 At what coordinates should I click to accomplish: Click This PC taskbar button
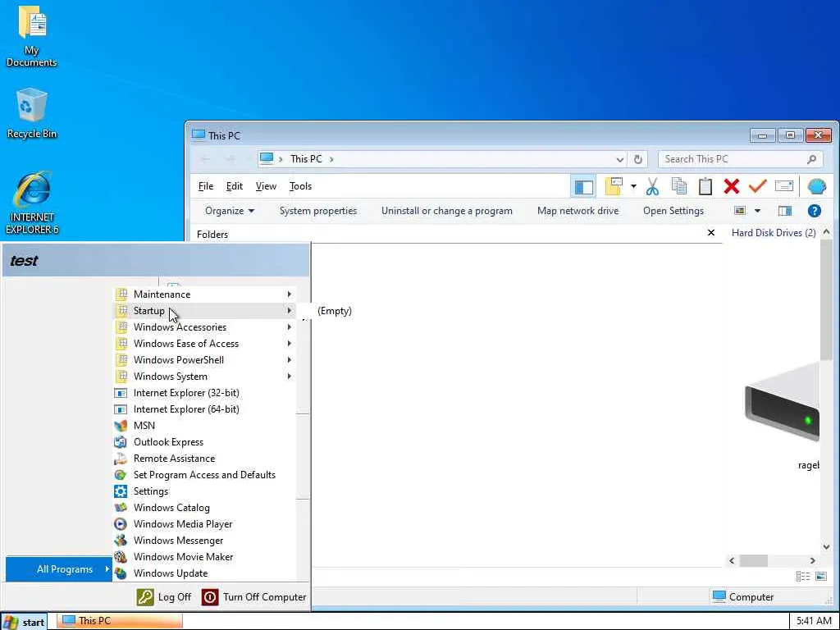tap(119, 621)
